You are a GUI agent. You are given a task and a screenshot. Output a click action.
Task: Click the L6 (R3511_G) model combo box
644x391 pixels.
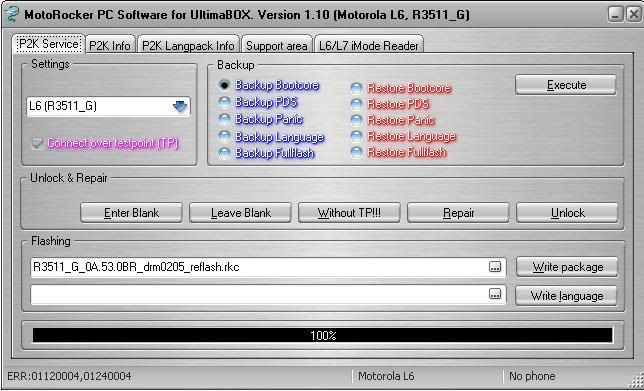point(108,106)
